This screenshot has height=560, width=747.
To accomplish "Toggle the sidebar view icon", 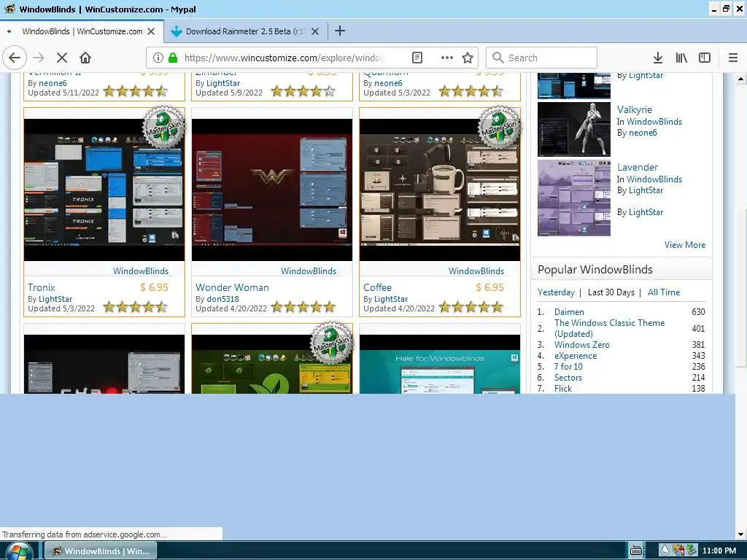I will (705, 58).
